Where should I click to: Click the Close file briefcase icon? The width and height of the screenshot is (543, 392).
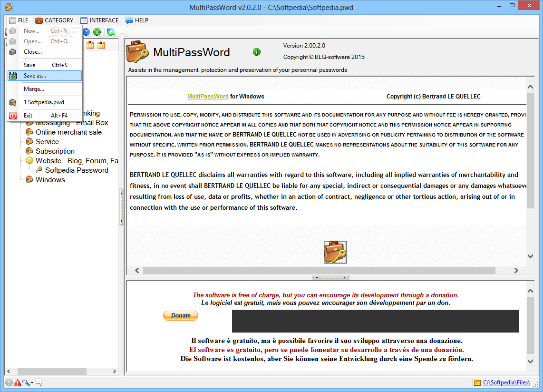13,52
